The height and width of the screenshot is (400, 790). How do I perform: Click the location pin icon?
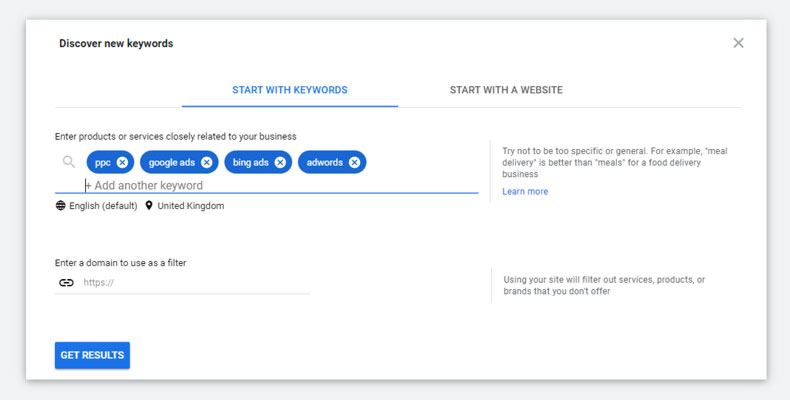tap(149, 206)
